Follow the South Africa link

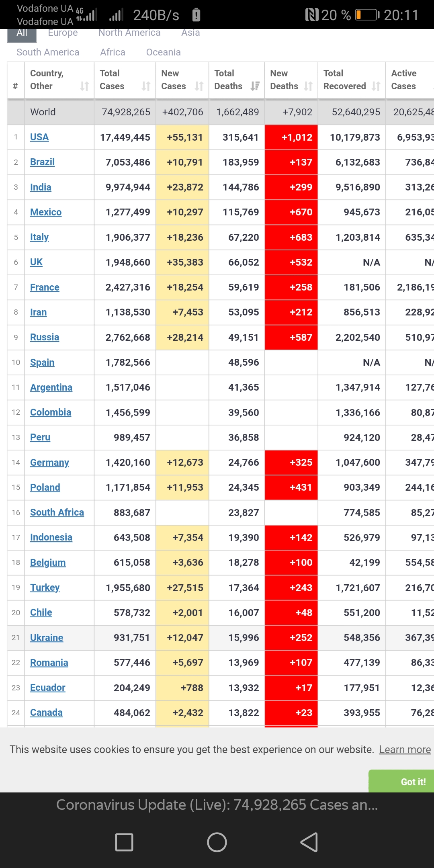(x=57, y=512)
